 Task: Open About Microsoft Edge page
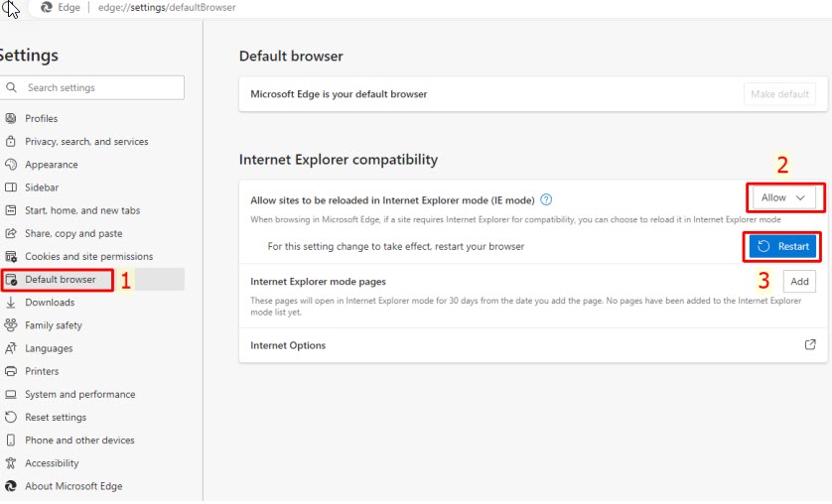[x=73, y=486]
